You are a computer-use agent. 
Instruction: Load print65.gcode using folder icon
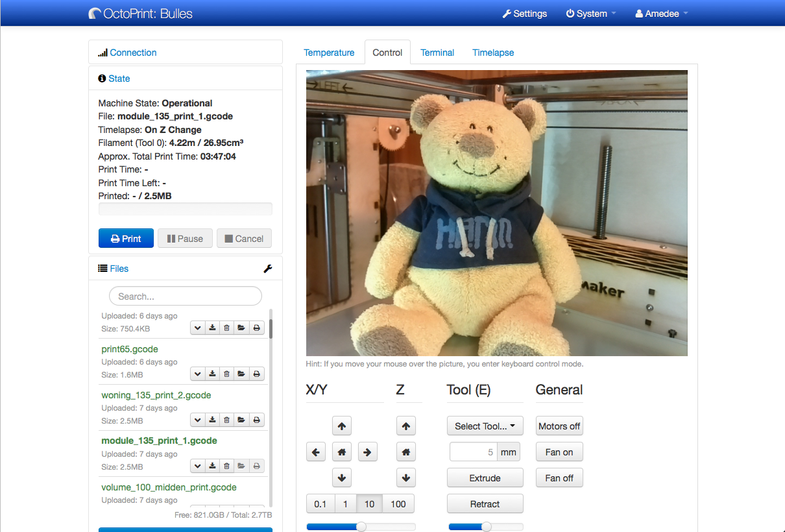tap(241, 374)
